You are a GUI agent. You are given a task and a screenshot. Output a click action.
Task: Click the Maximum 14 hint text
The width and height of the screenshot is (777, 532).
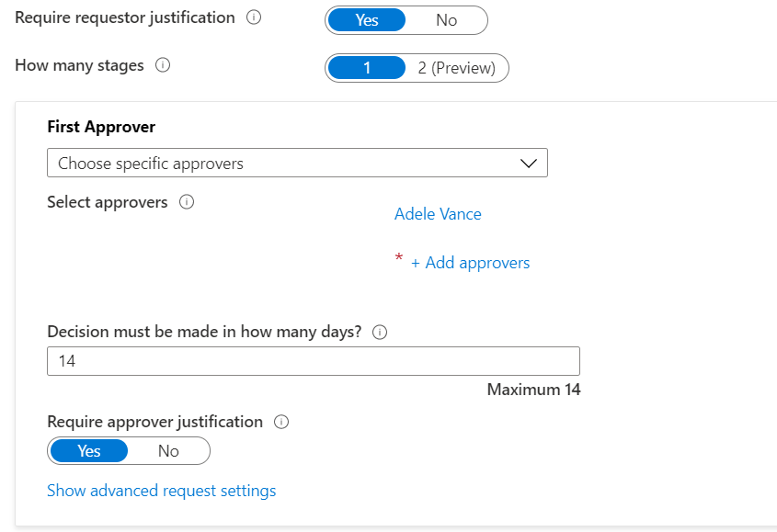pos(533,390)
